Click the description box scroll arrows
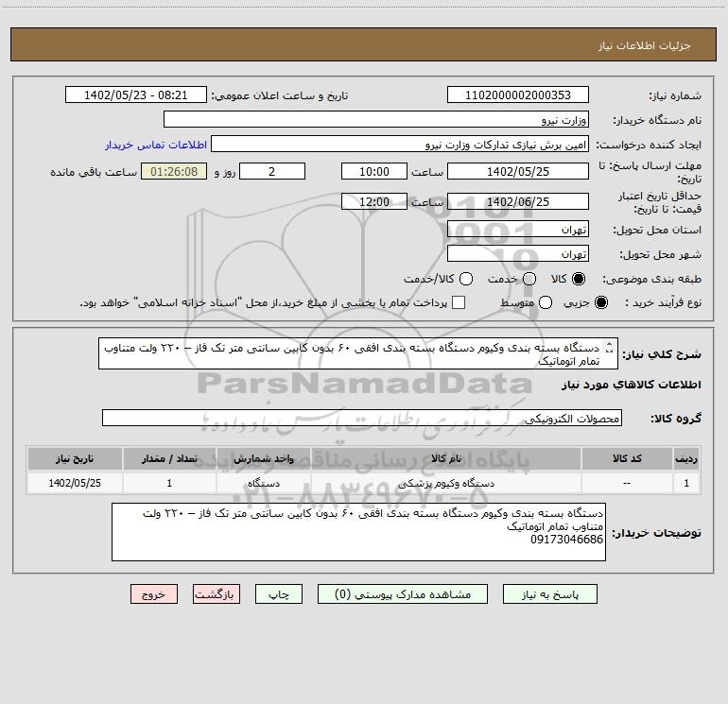Image resolution: width=728 pixels, height=704 pixels. click(x=609, y=347)
